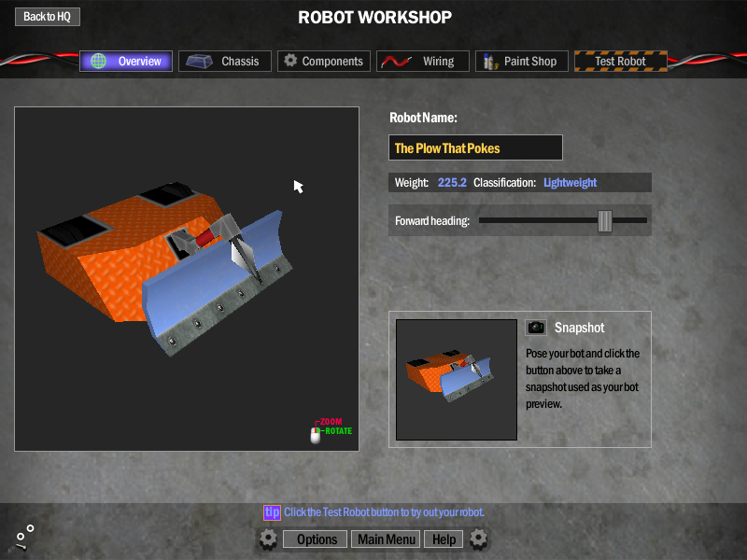Screen dimensions: 747x560
Task: Click the Snapshot label
Action: click(x=579, y=328)
